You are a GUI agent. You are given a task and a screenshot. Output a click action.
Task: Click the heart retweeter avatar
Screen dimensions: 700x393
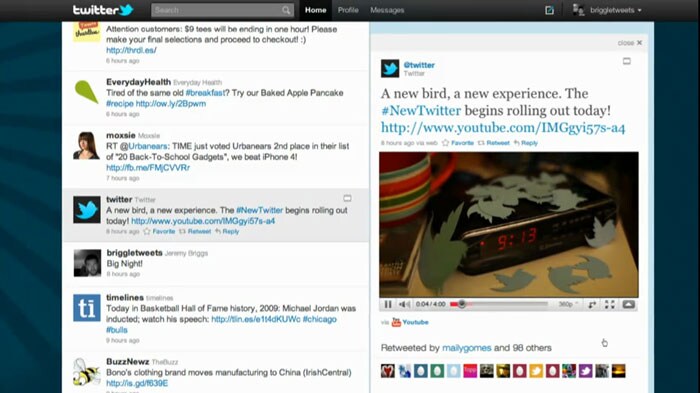pyautogui.click(x=388, y=371)
